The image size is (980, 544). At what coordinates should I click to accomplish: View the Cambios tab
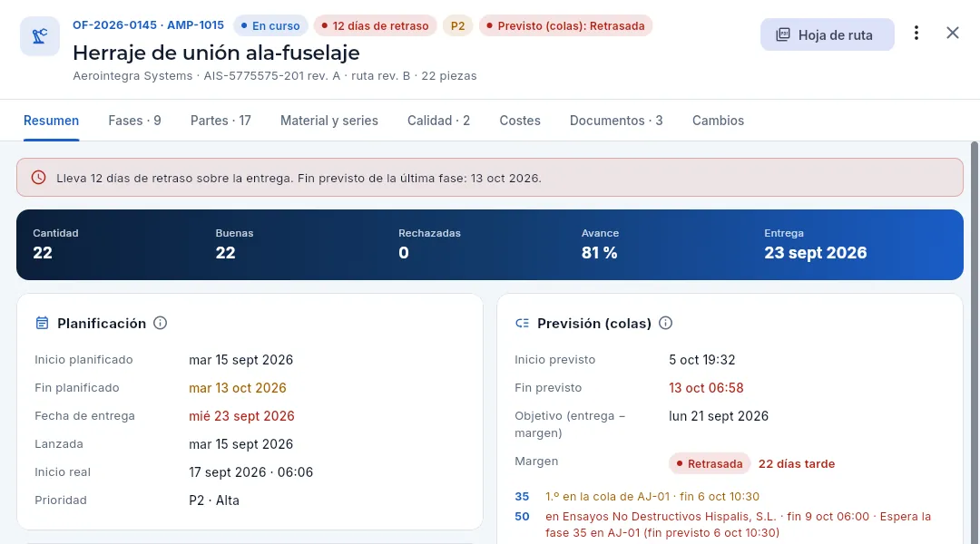pyautogui.click(x=718, y=121)
